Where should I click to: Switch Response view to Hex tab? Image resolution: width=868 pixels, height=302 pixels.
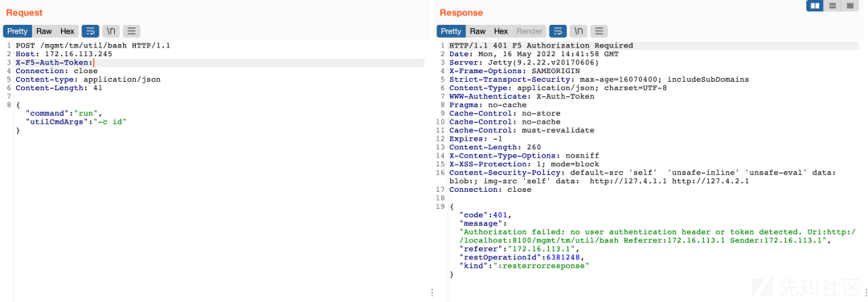point(501,31)
